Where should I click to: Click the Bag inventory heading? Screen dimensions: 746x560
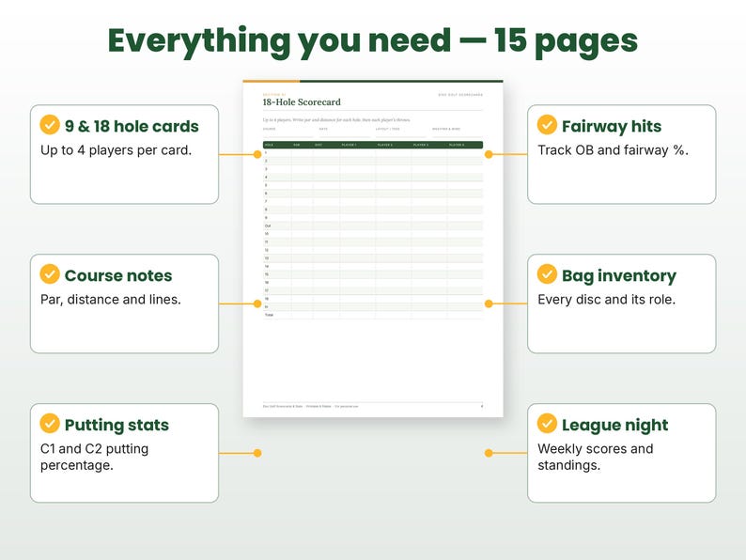618,275
